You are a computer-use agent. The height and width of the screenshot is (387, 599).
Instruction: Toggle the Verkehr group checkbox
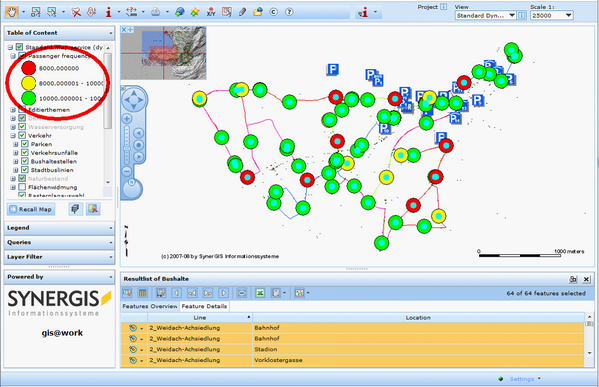[22, 135]
